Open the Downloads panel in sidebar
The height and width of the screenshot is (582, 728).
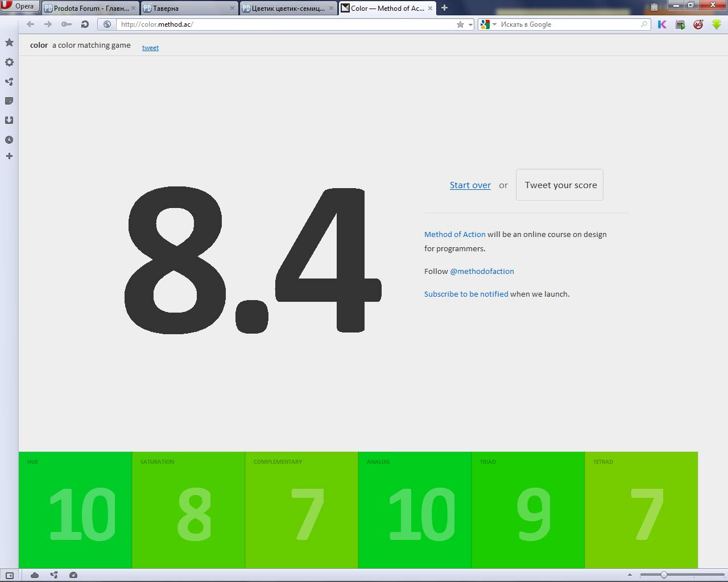point(9,120)
